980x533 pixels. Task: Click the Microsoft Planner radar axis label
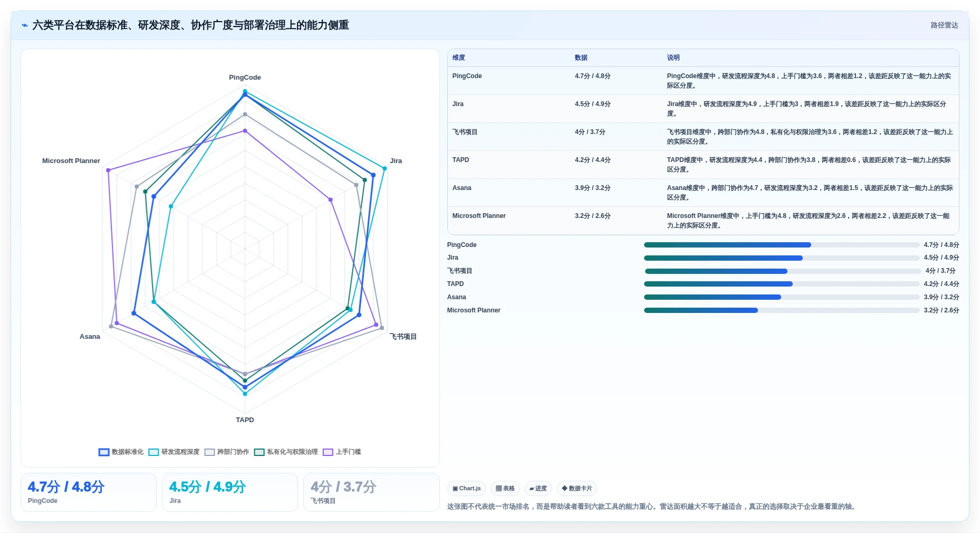point(71,161)
